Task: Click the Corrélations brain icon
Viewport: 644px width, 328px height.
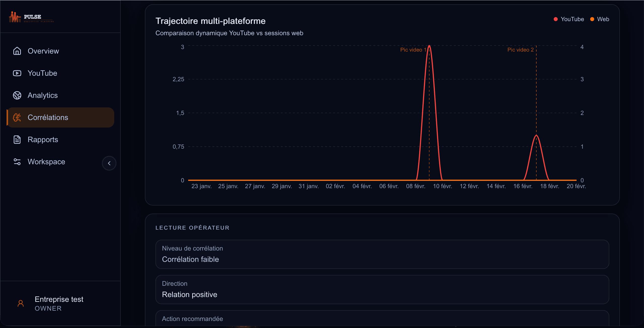Action: (x=17, y=117)
